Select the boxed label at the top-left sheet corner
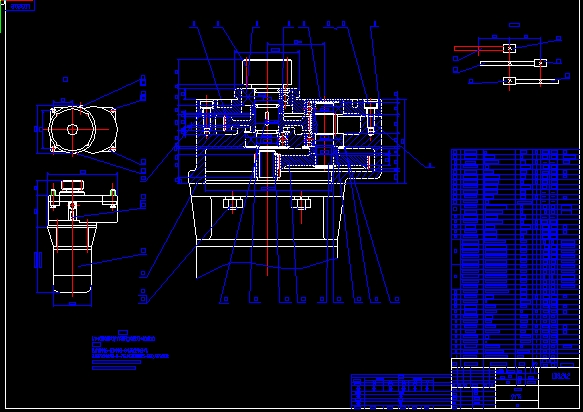Image resolution: width=583 pixels, height=412 pixels. (20, 6)
